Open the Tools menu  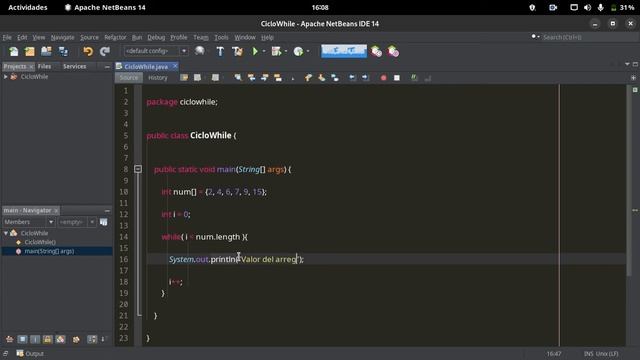pos(221,37)
